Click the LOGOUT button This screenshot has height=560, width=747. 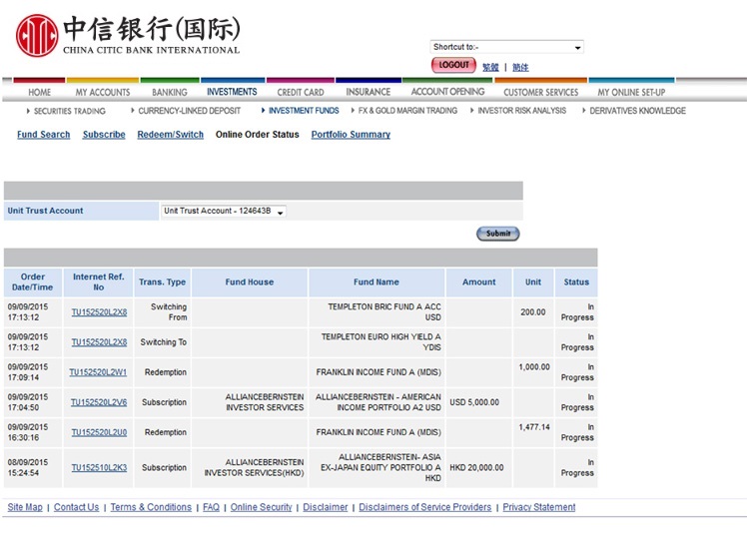point(453,65)
